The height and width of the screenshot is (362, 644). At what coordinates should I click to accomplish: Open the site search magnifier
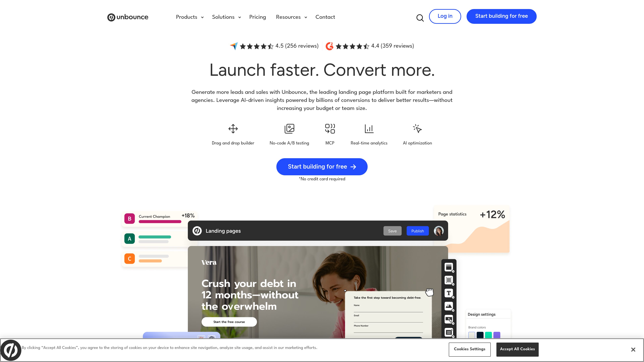(420, 18)
